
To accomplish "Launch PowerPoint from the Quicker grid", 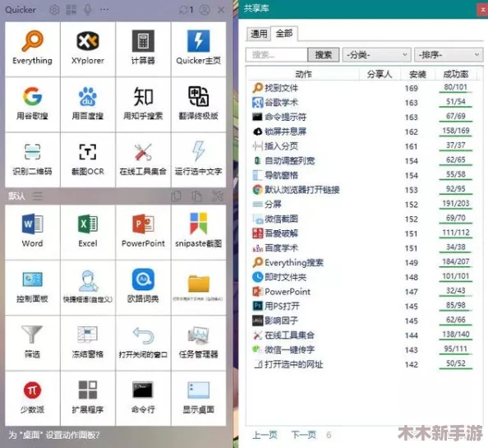I will [x=143, y=232].
